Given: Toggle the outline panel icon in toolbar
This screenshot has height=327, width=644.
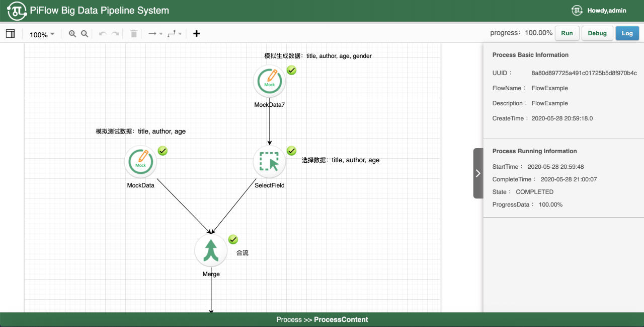Looking at the screenshot, I should (10, 34).
